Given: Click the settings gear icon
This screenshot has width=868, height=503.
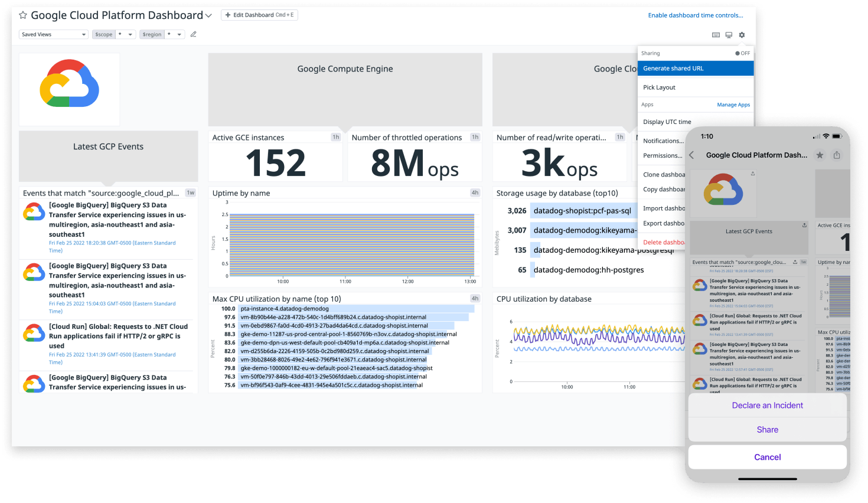Looking at the screenshot, I should 742,35.
